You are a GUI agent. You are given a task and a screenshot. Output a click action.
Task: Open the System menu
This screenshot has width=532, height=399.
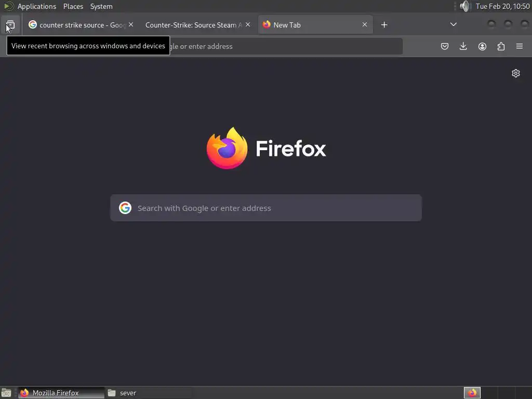click(x=101, y=6)
